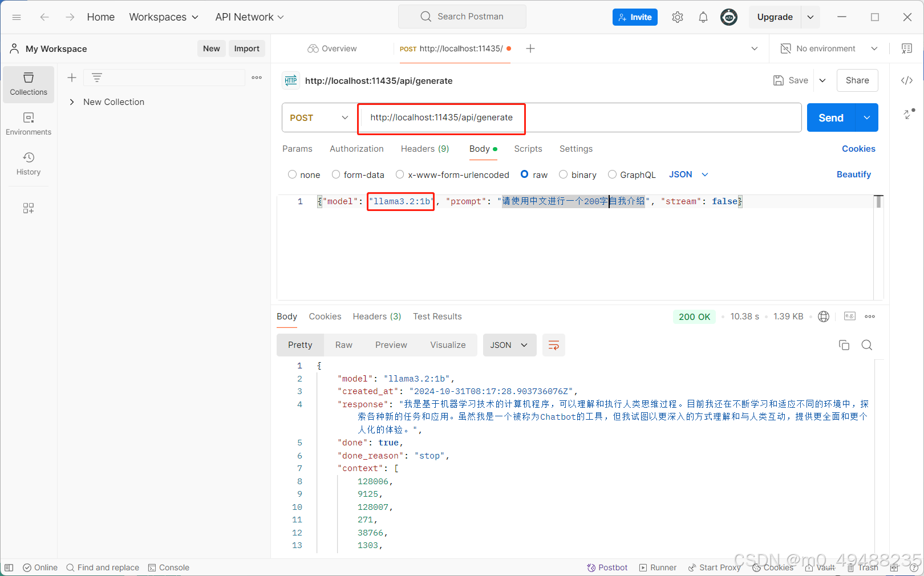The image size is (924, 576).
Task: Open the Environments panel
Action: [x=28, y=123]
